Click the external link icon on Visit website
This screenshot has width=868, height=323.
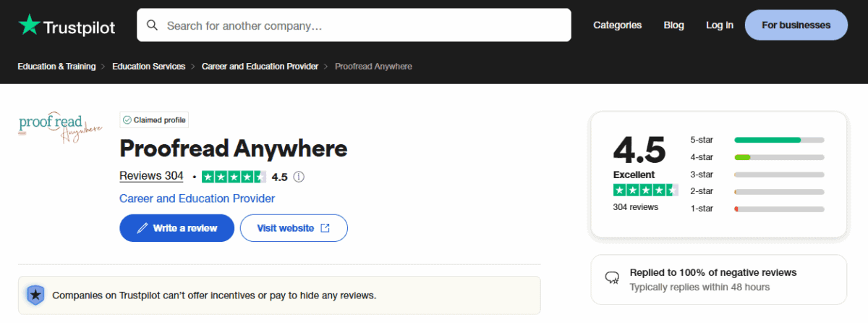[325, 228]
